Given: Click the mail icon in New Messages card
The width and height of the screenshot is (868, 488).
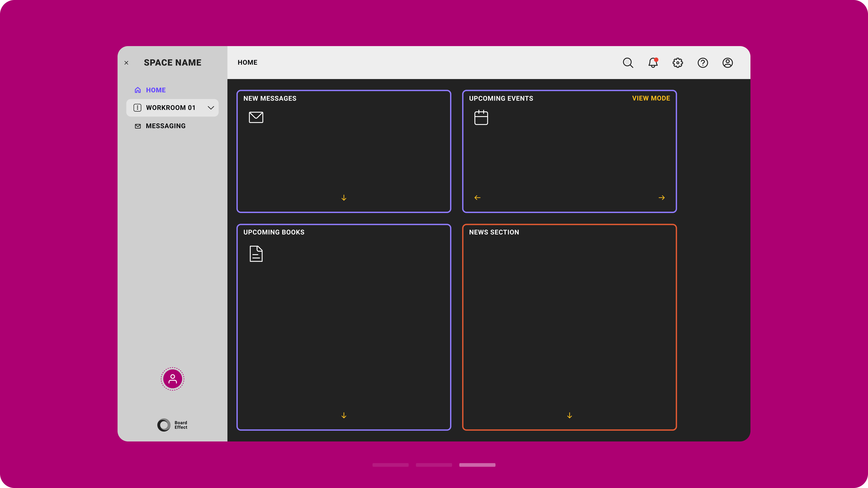Looking at the screenshot, I should pyautogui.click(x=256, y=117).
